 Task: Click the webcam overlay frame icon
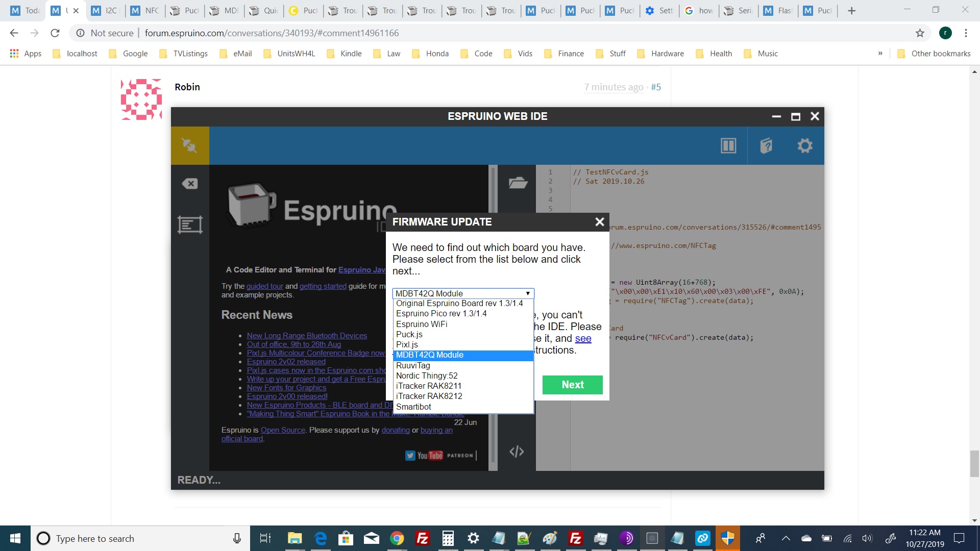tap(190, 224)
